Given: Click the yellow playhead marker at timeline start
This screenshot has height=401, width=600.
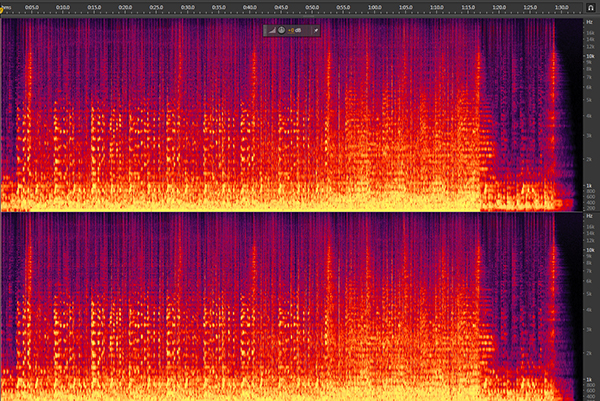Looking at the screenshot, I should point(4,8).
